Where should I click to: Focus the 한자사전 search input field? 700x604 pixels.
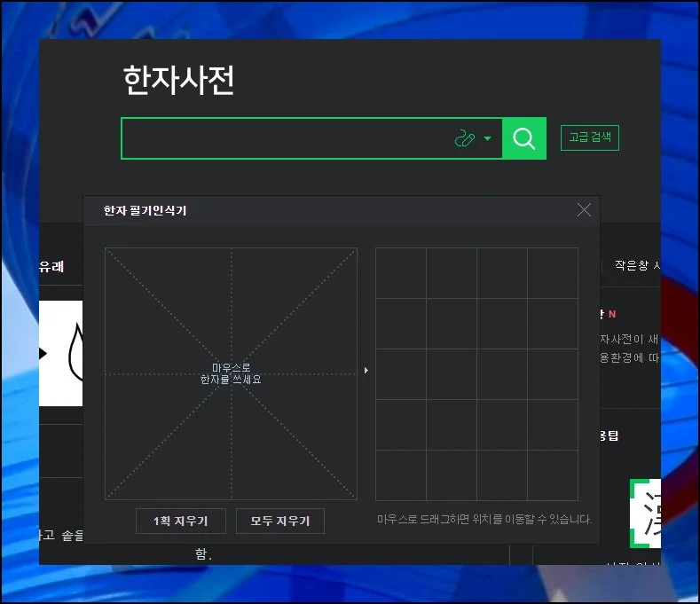[x=284, y=139]
